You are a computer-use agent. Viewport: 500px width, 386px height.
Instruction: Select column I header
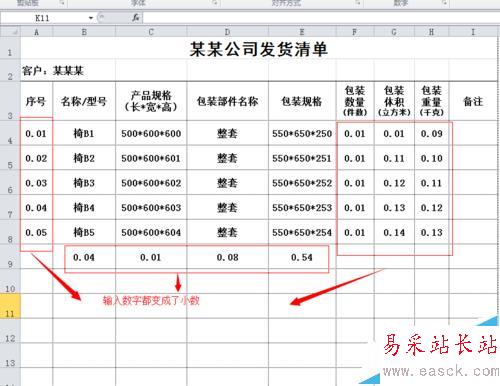point(473,32)
